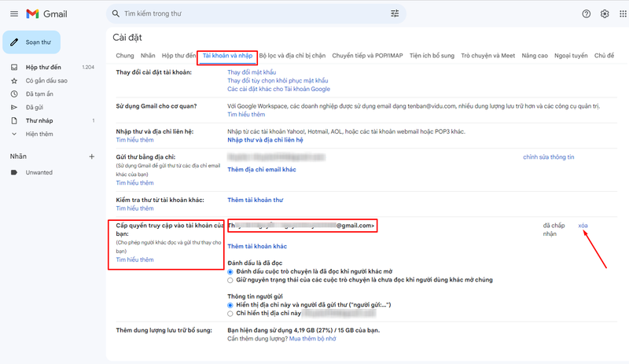
Task: Click the star icon for Có gắn dấu sao
Action: point(14,81)
